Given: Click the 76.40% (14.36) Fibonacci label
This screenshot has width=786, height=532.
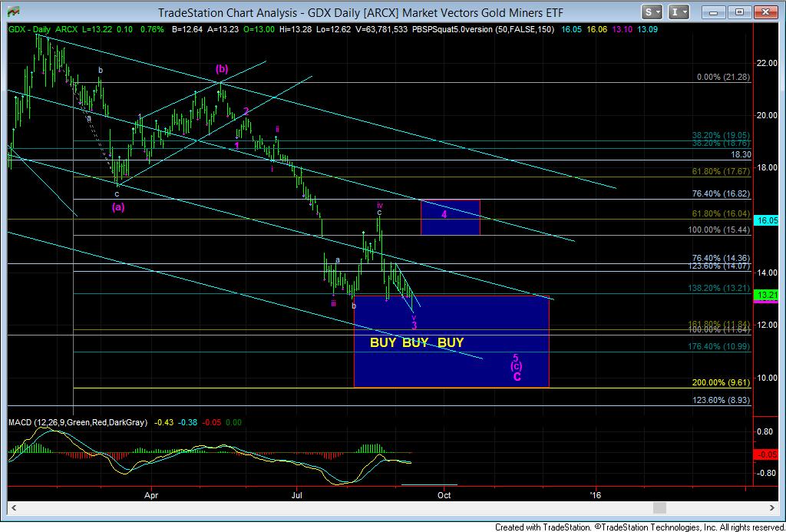Looking at the screenshot, I should point(721,258).
